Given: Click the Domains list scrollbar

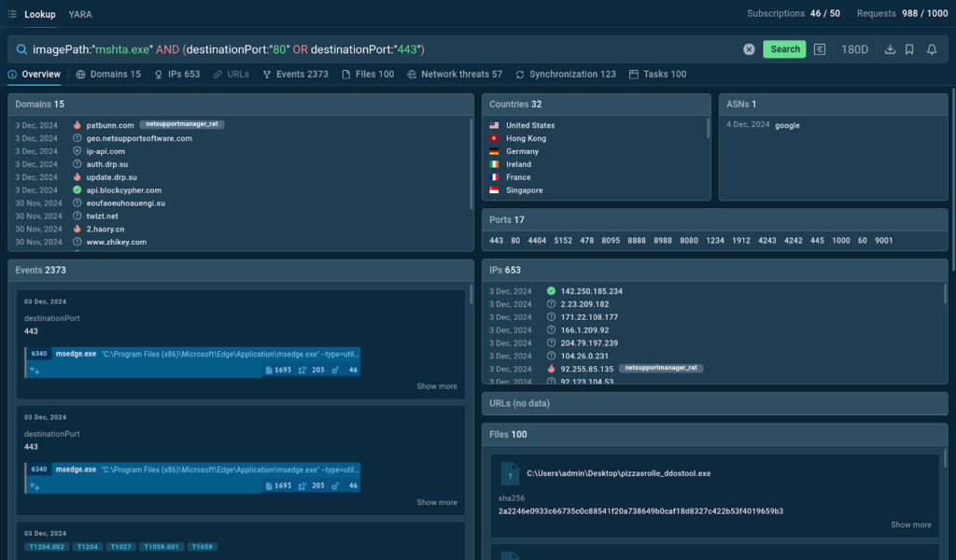Looking at the screenshot, I should tap(471, 163).
